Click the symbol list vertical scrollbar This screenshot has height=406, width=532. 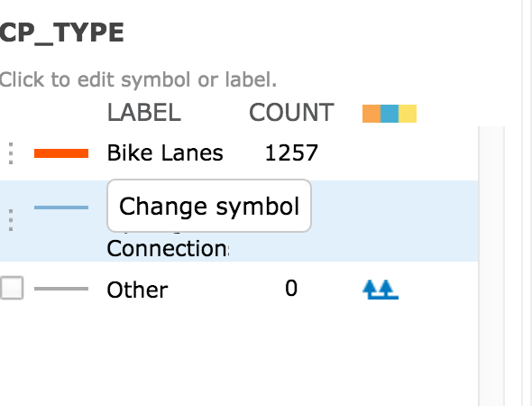[x=491, y=266]
